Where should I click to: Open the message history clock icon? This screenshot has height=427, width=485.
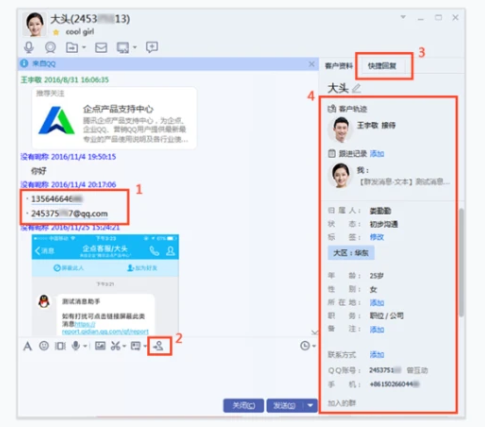pos(305,346)
